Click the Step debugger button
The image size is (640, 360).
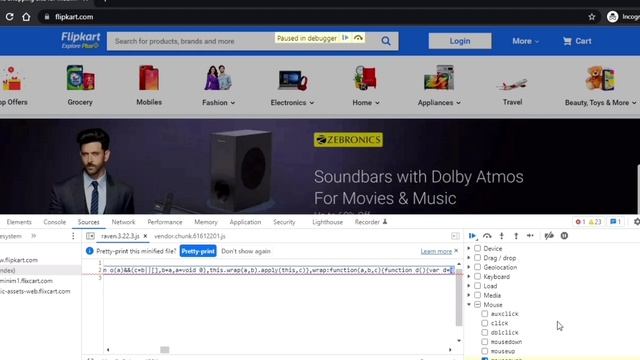click(x=530, y=236)
